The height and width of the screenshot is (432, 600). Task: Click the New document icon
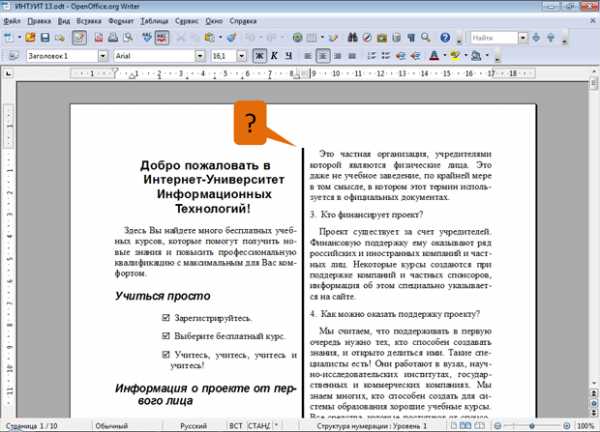pos(9,37)
